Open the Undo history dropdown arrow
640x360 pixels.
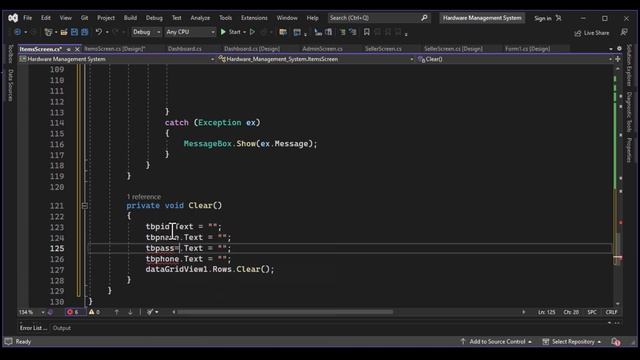pyautogui.click(x=107, y=32)
